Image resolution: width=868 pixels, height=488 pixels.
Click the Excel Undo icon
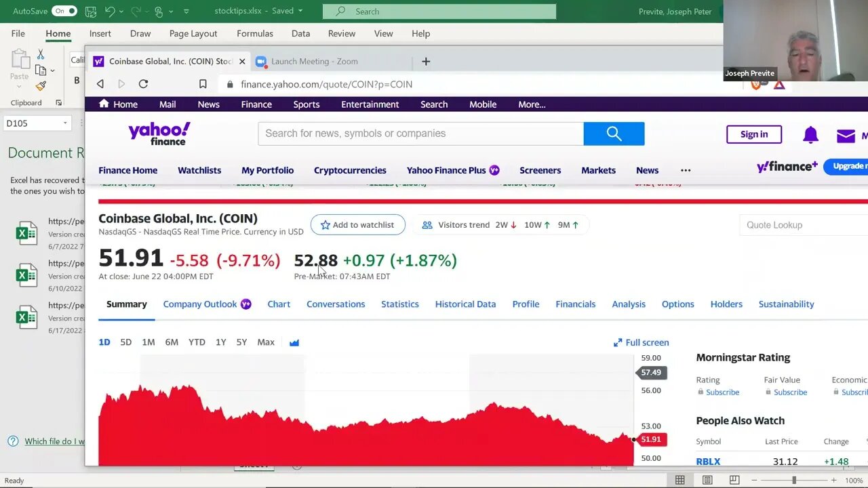click(109, 12)
